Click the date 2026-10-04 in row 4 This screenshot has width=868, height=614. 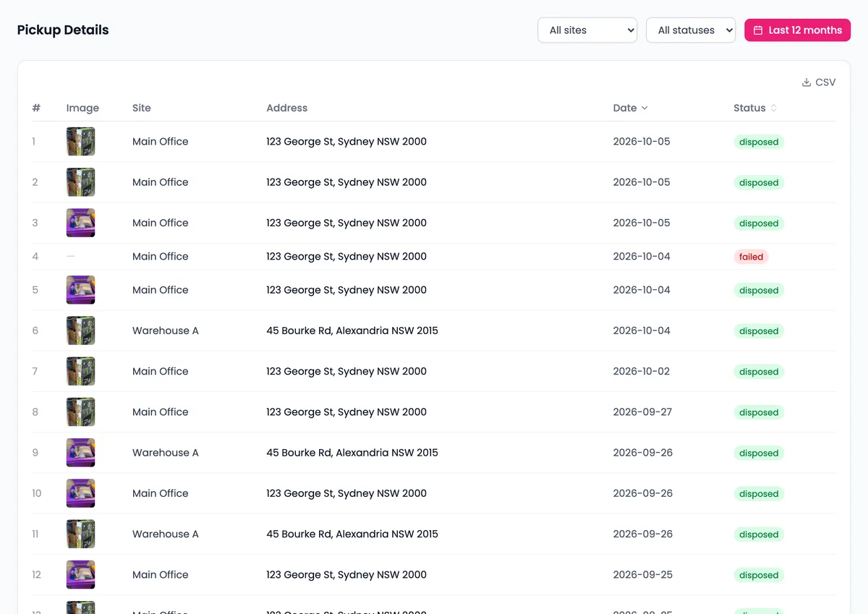coord(642,256)
